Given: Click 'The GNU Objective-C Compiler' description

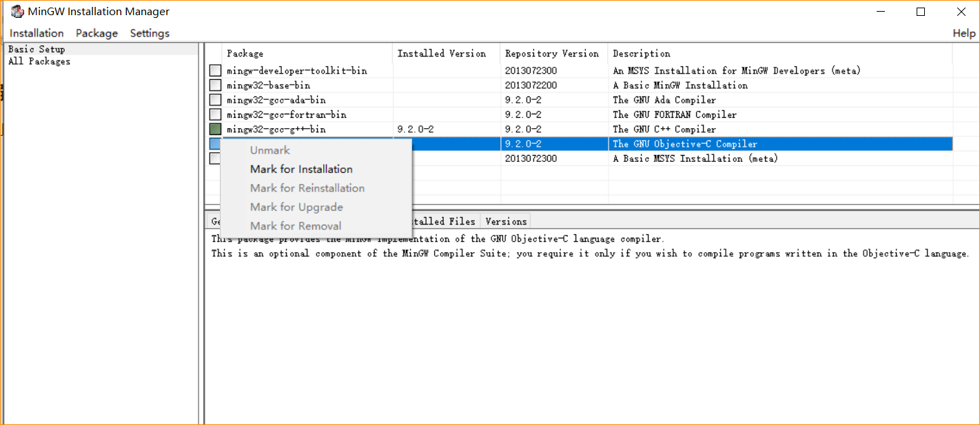Looking at the screenshot, I should pos(685,144).
